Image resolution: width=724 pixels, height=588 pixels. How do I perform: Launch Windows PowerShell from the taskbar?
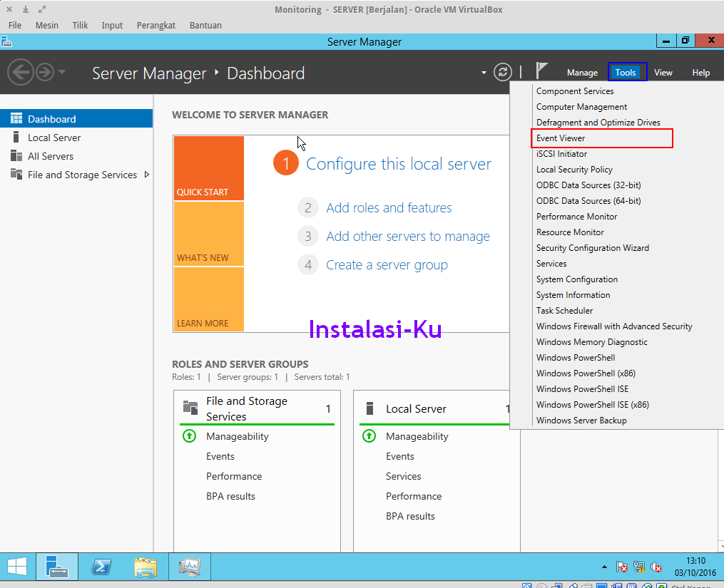coord(101,567)
